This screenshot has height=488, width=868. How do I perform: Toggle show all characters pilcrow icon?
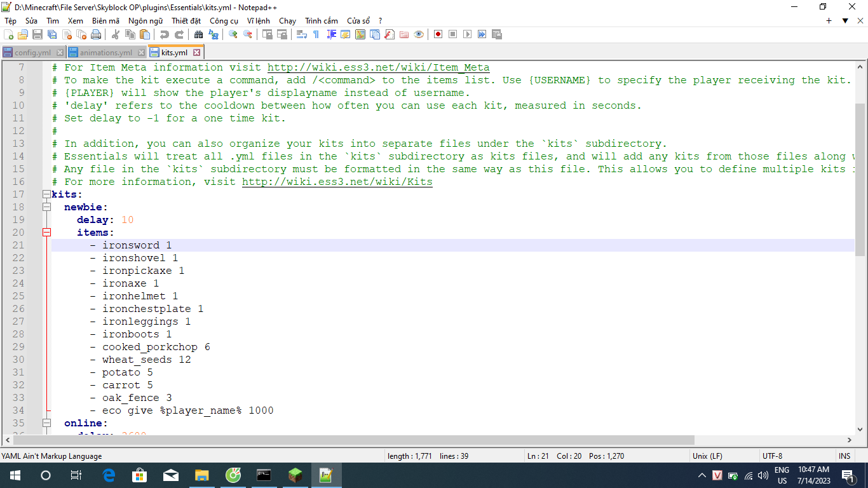tap(316, 34)
